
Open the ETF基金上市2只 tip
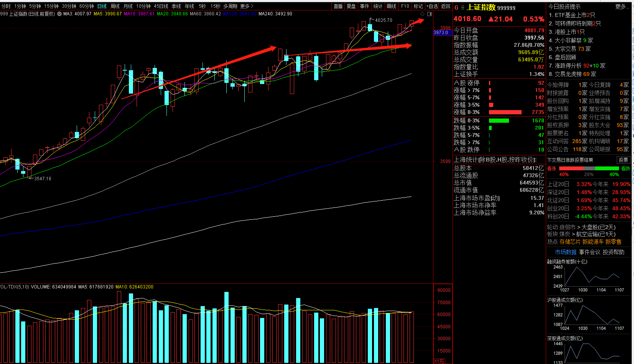572,15
